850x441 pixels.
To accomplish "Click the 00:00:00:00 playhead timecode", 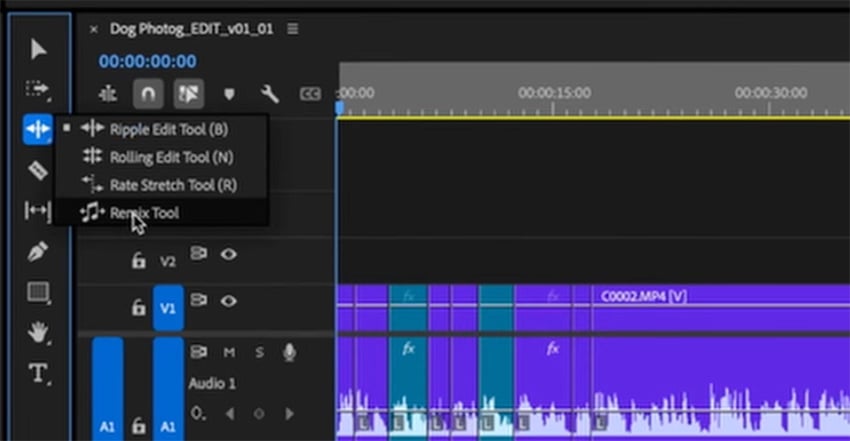I will (x=147, y=61).
